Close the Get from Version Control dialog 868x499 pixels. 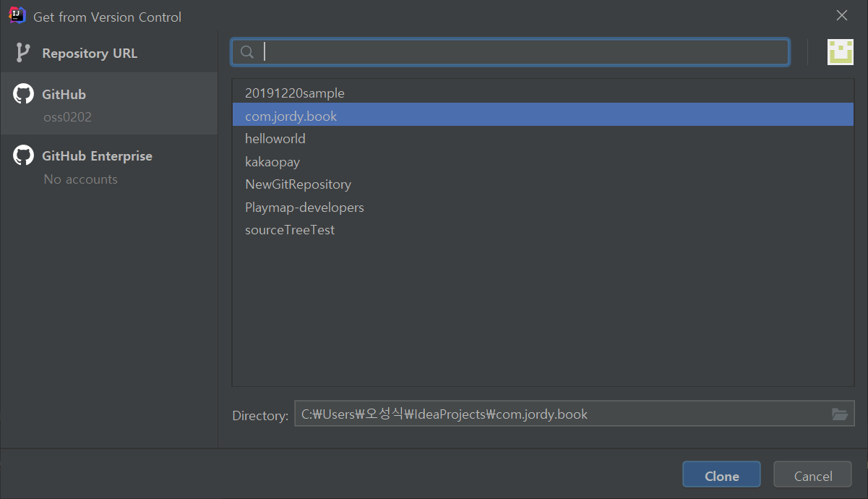[x=842, y=16]
